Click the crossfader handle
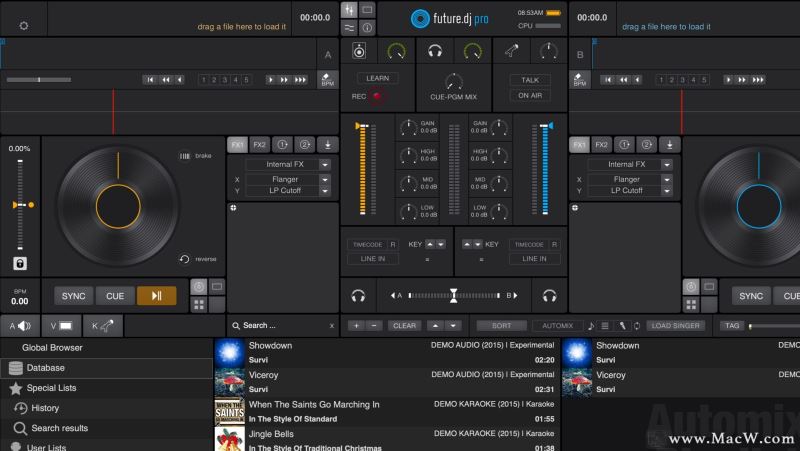This screenshot has height=451, width=800. [453, 295]
